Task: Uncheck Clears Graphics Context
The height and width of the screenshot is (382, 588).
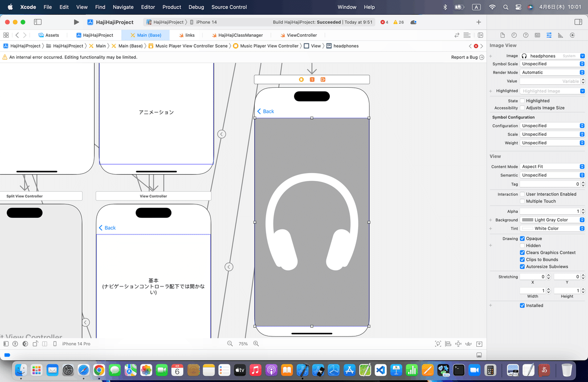Action: [522, 253]
